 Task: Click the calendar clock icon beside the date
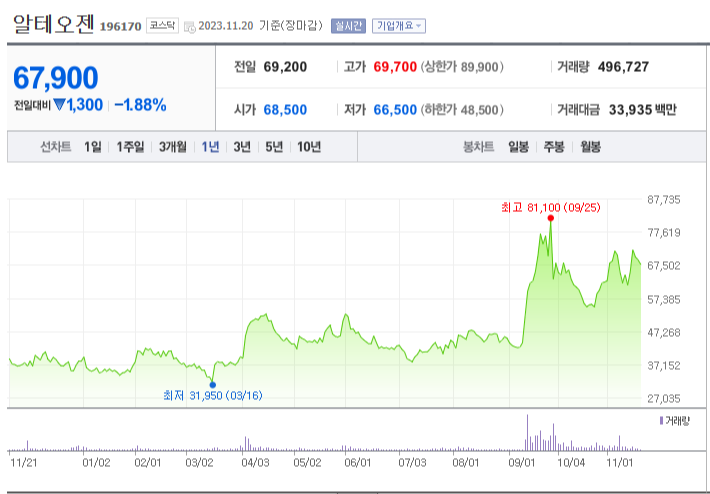pyautogui.click(x=190, y=27)
